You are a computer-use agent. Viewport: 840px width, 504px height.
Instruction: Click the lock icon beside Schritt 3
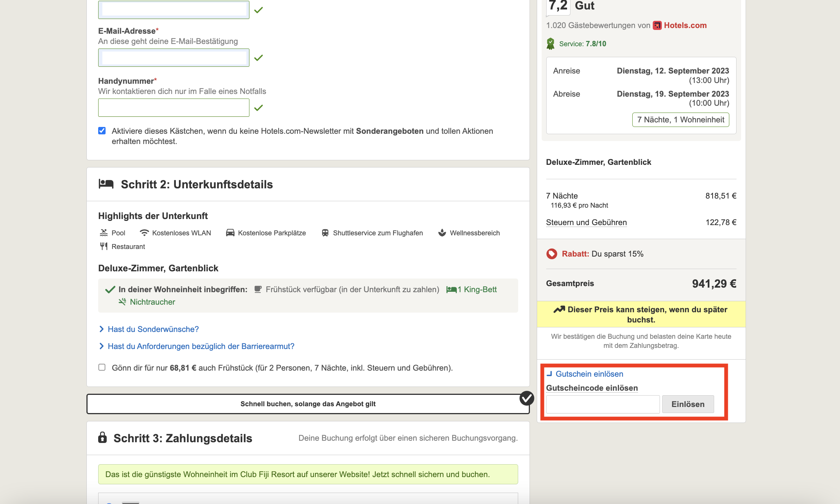point(102,437)
